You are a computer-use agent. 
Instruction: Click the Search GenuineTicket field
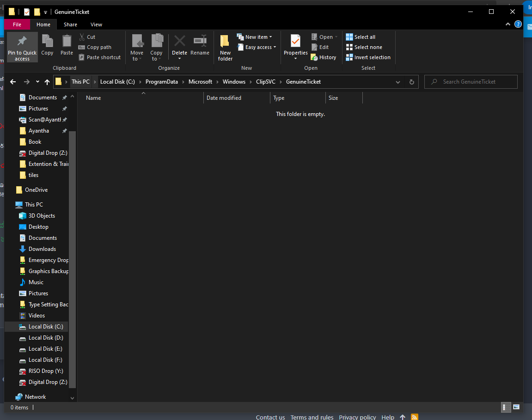click(471, 82)
